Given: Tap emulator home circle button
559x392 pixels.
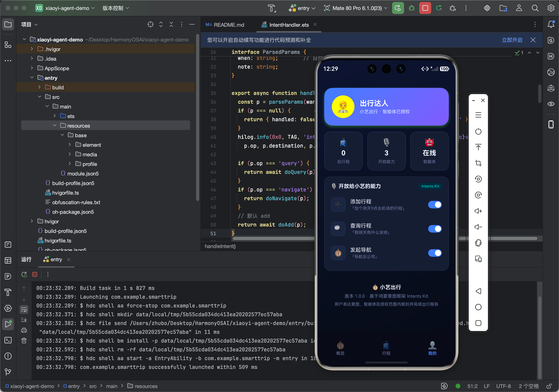Looking at the screenshot, I should [x=478, y=307].
